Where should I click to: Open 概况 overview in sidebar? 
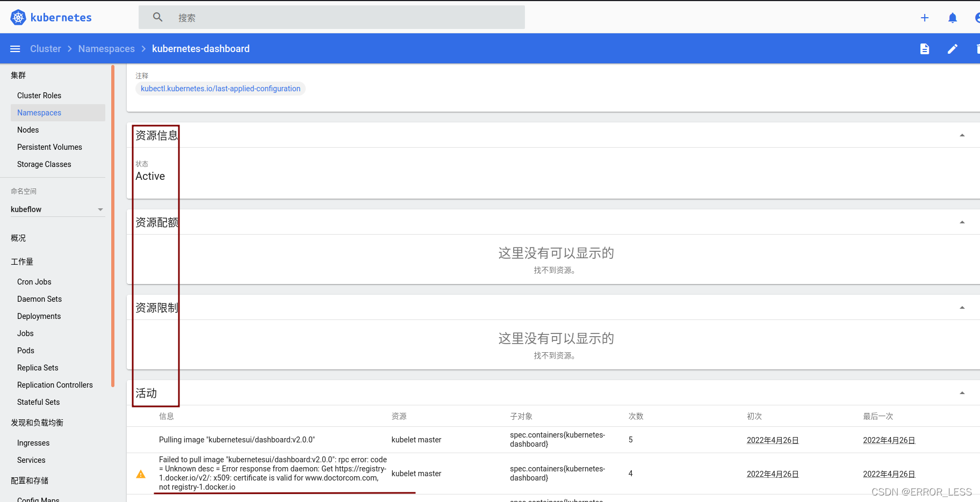pyautogui.click(x=18, y=238)
